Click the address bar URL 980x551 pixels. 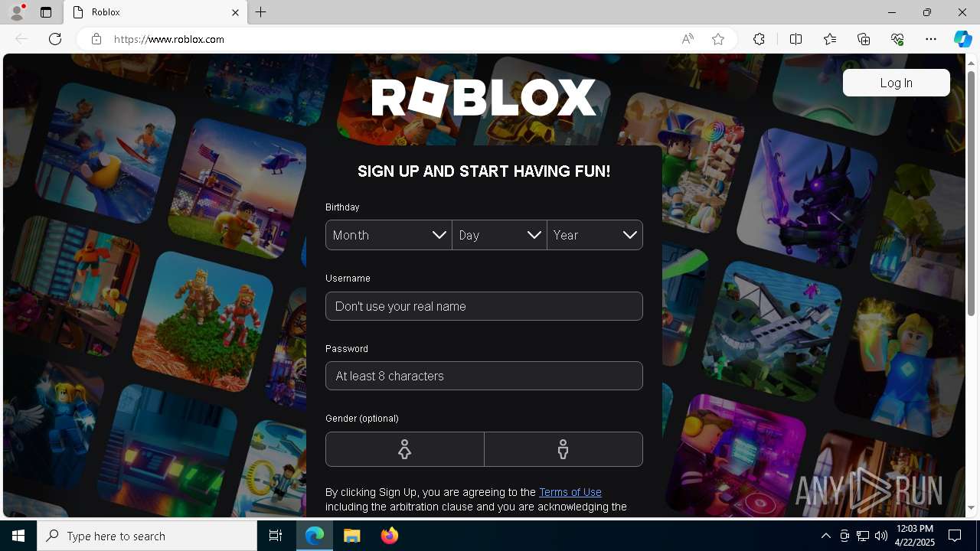coord(169,39)
